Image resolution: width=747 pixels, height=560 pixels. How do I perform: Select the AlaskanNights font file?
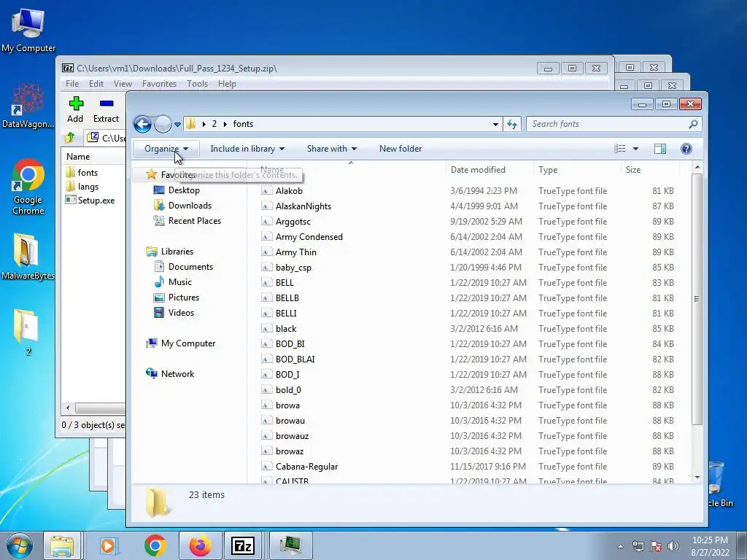point(303,206)
